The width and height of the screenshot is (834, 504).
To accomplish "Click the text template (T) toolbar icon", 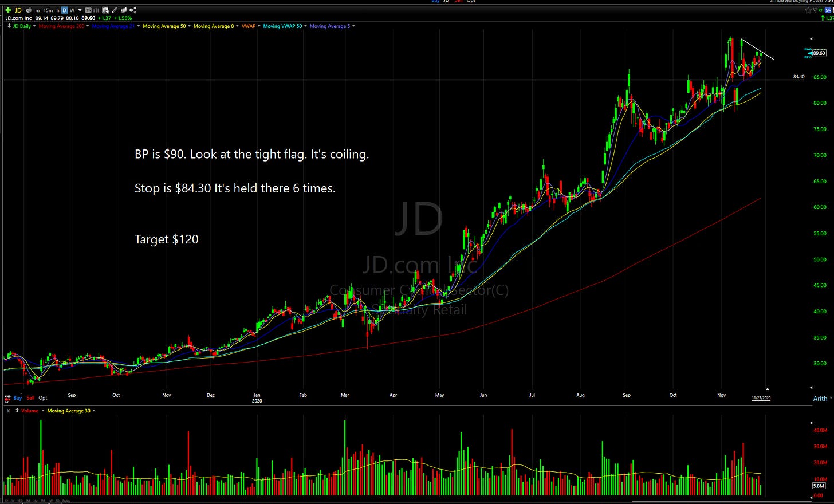I will (88, 10).
